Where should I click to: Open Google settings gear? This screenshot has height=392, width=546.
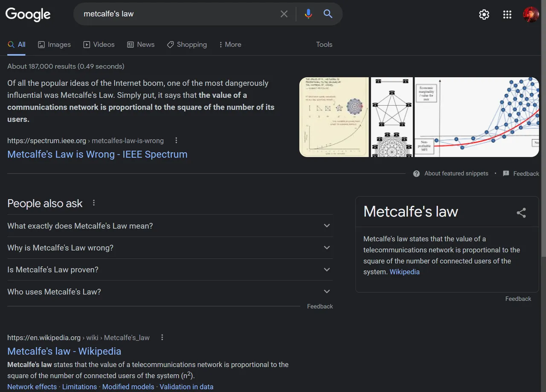point(484,14)
